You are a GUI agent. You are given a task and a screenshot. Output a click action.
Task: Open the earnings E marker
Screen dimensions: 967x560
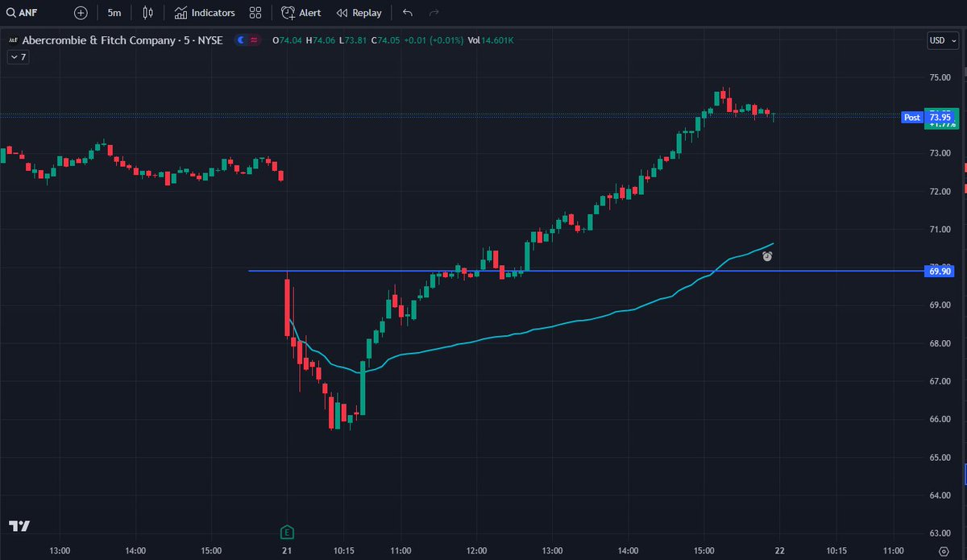click(x=287, y=532)
